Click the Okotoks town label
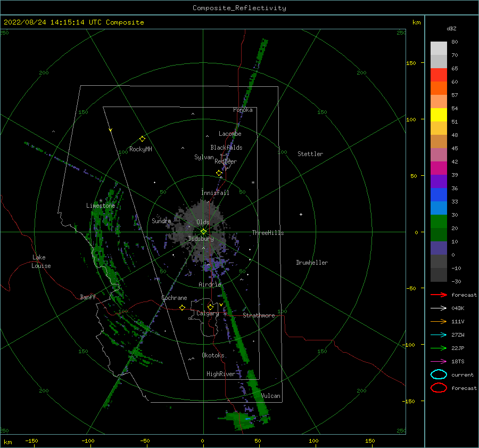This screenshot has width=479, height=448. (213, 355)
